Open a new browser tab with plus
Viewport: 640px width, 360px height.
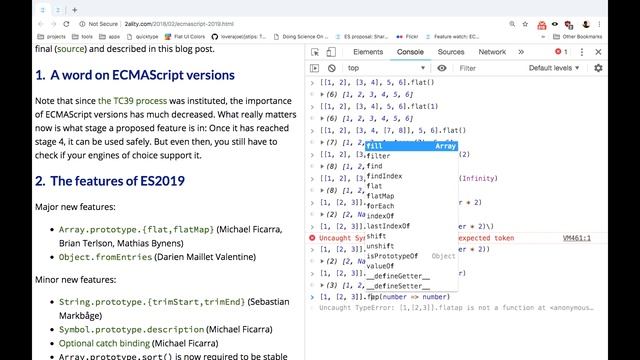tap(75, 10)
